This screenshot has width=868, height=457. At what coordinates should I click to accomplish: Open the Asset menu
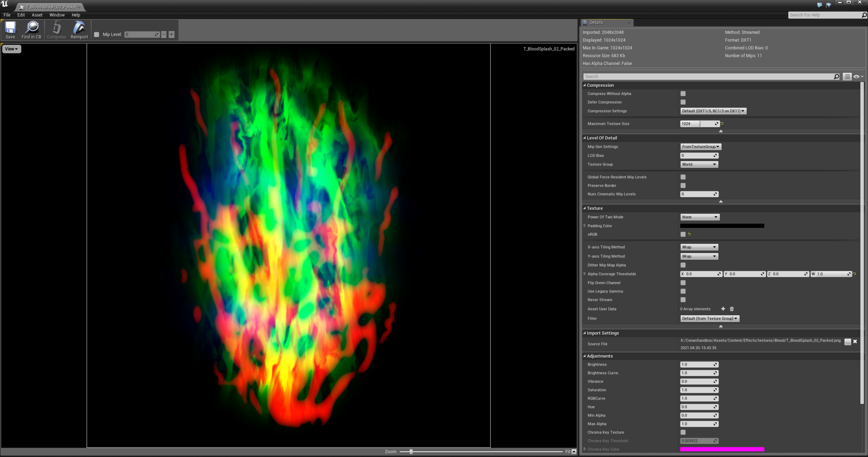(37, 15)
